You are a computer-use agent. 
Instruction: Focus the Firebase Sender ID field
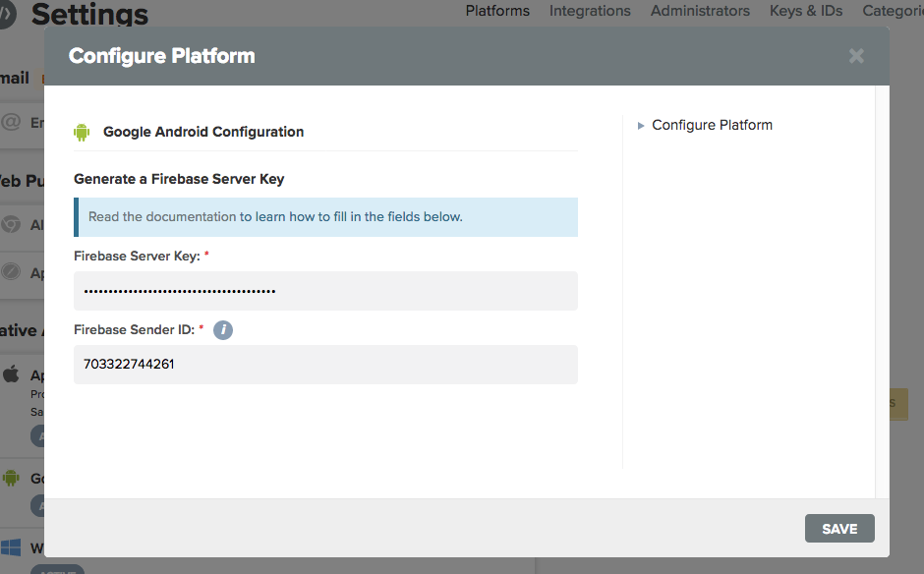pos(325,365)
